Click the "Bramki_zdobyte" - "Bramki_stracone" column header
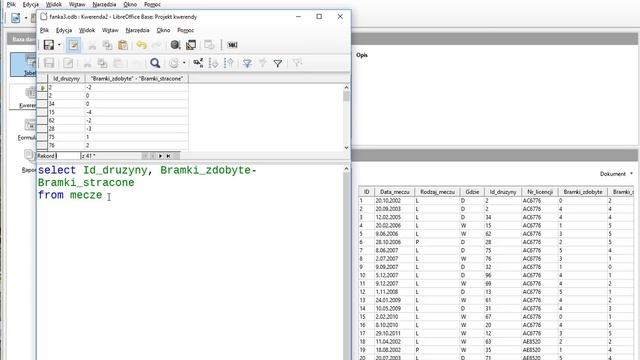 [137, 78]
